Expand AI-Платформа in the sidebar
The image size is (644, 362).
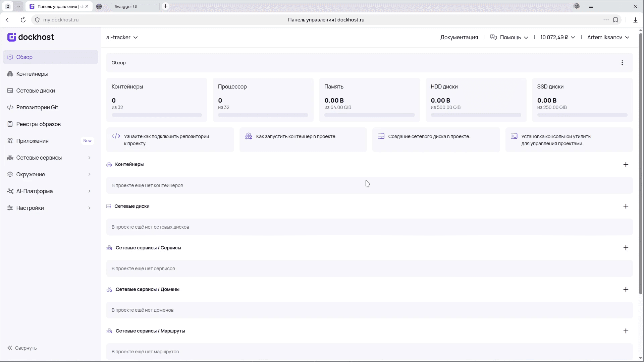51,191
